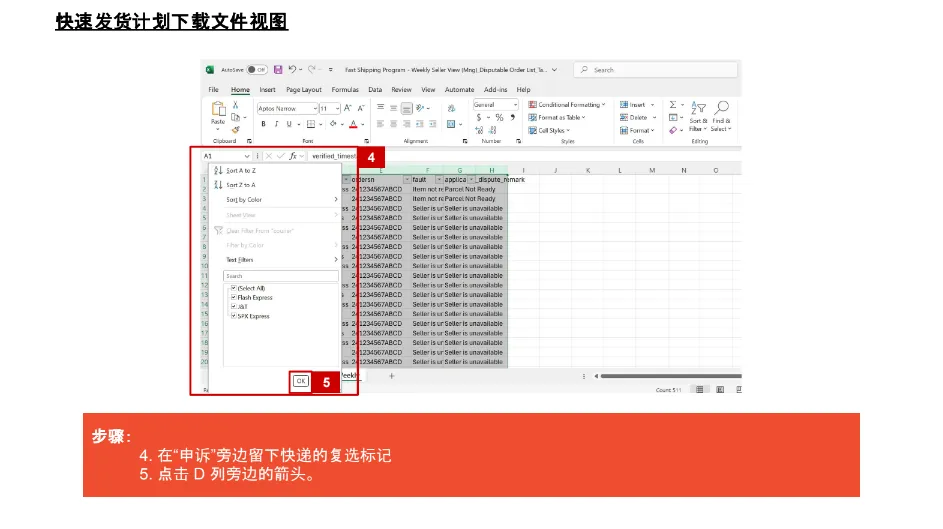Click the Format Painter brush icon
943x529 pixels.
[235, 129]
